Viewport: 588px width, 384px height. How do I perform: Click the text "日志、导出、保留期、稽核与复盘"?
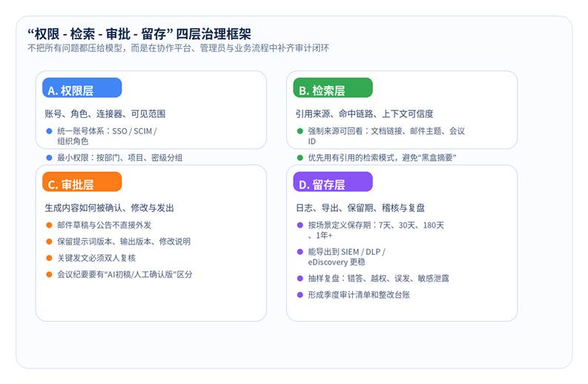click(360, 208)
